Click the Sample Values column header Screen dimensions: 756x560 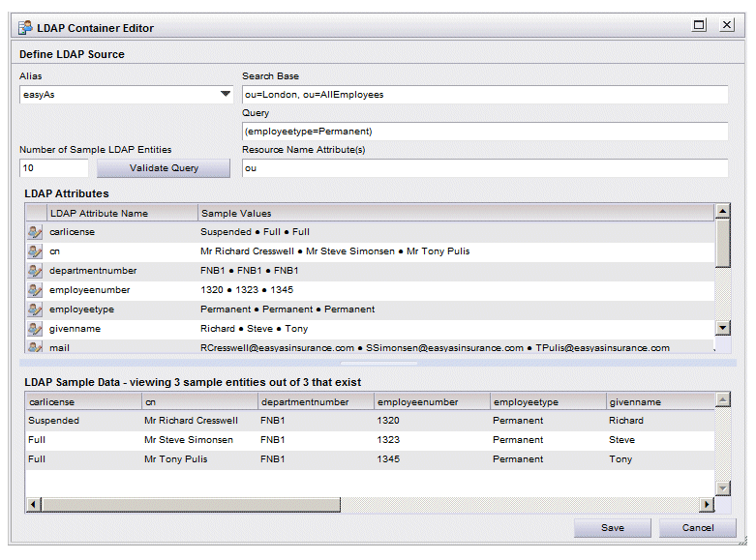456,213
